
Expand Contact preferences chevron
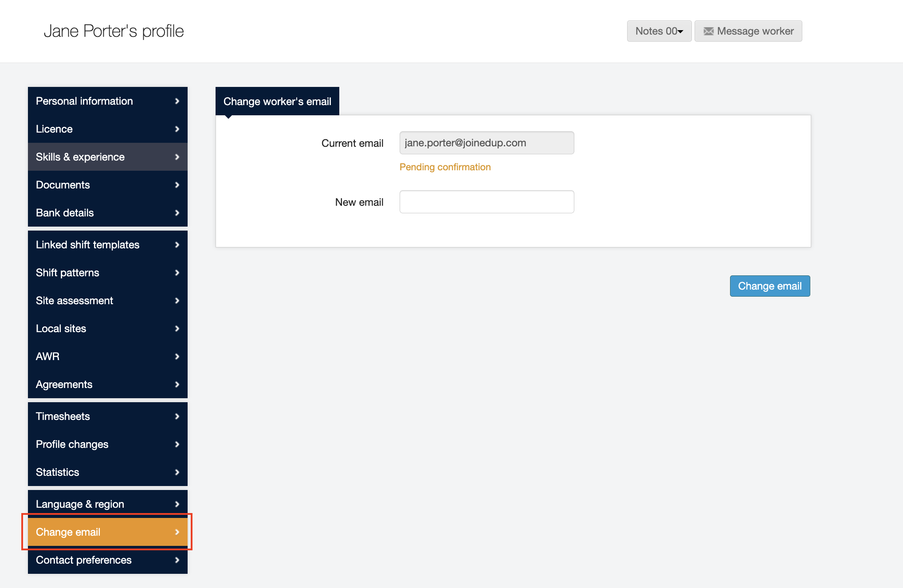click(x=177, y=560)
